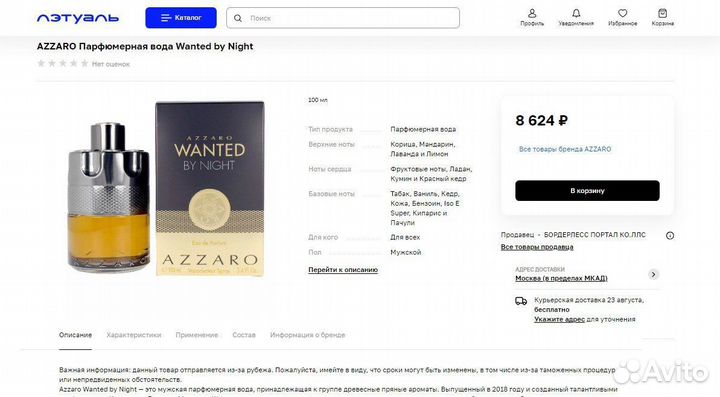Click the Летуаль logo
720x397 pixels.
(78, 18)
